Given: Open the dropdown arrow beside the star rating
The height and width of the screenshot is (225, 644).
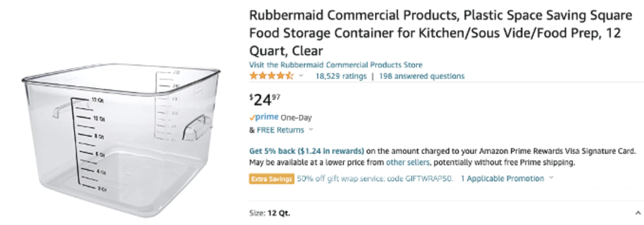Looking at the screenshot, I should point(301,76).
